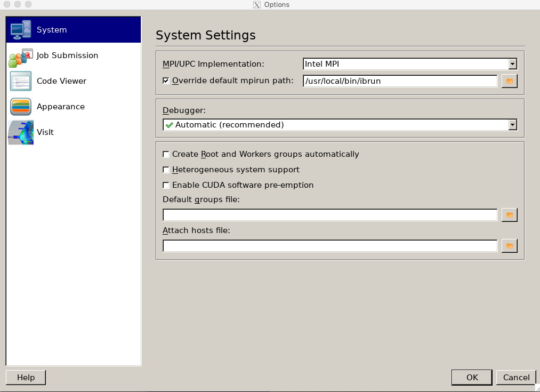Click the 'System Settings' heading

point(206,35)
